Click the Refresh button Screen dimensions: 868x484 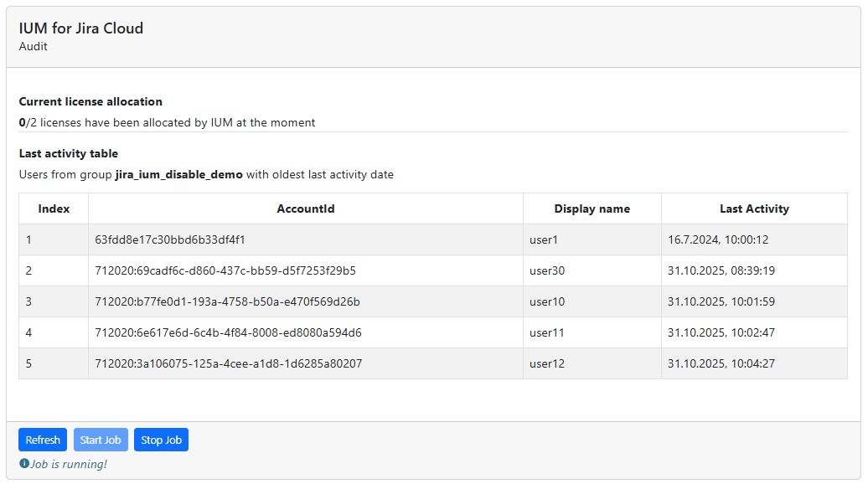tap(43, 440)
